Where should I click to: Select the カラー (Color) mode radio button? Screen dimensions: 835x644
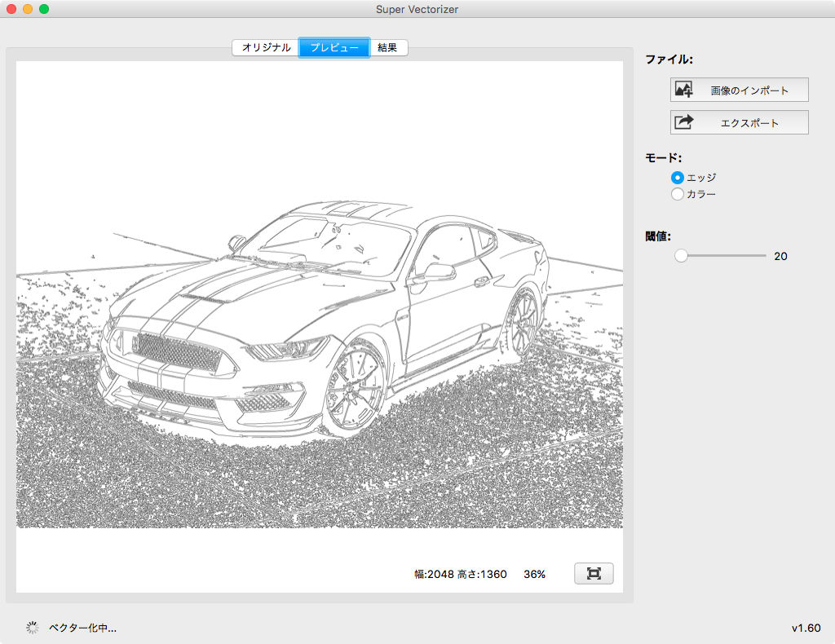coord(677,194)
